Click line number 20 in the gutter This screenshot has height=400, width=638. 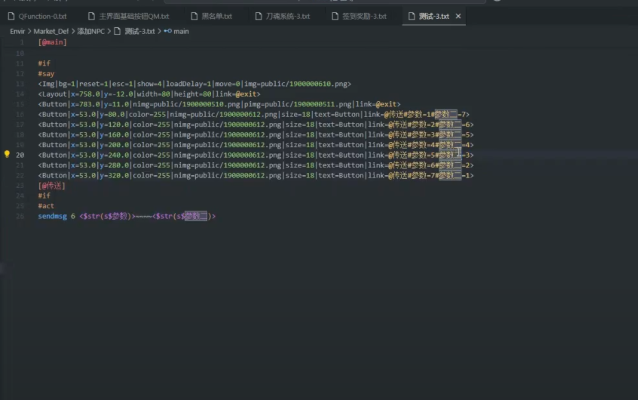click(x=20, y=155)
